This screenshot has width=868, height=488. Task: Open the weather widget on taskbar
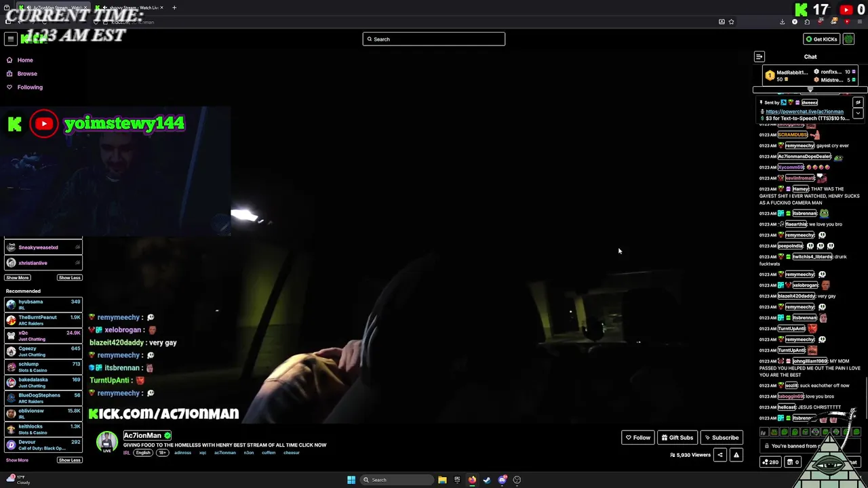[18, 480]
